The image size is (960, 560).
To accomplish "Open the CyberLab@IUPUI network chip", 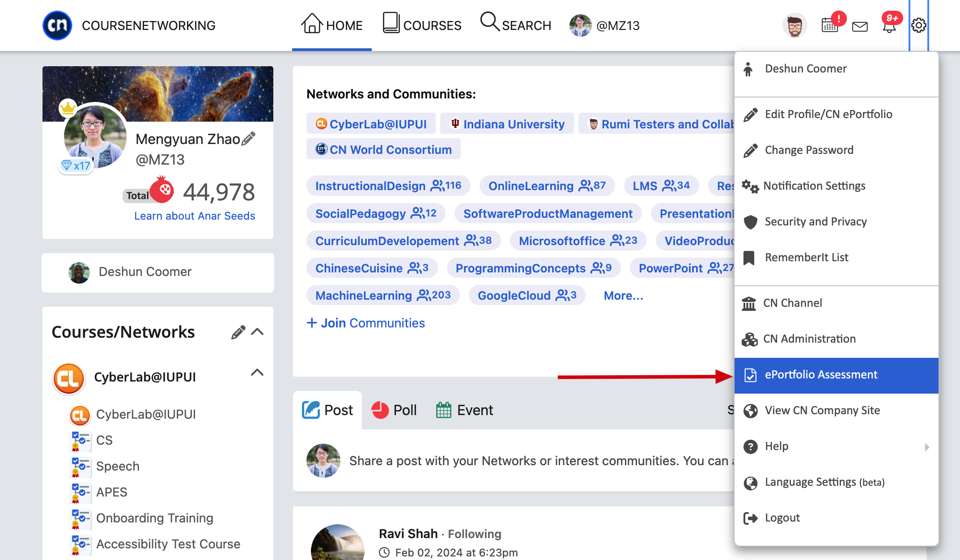I will (x=371, y=124).
